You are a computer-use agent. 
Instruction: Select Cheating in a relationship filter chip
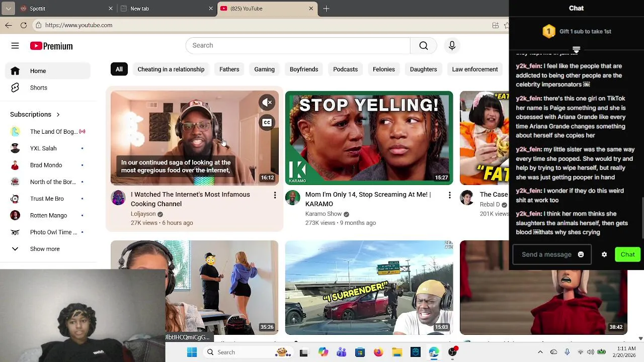171,69
